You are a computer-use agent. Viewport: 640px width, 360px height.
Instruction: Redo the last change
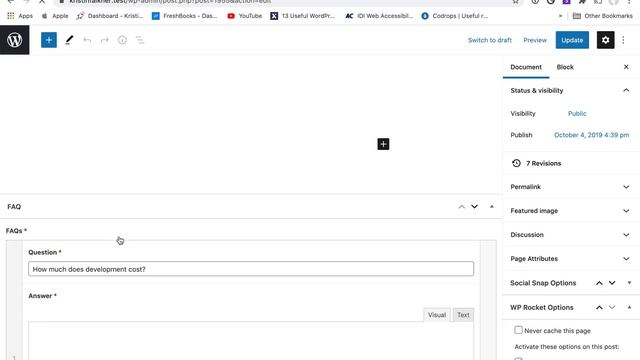pyautogui.click(x=104, y=40)
